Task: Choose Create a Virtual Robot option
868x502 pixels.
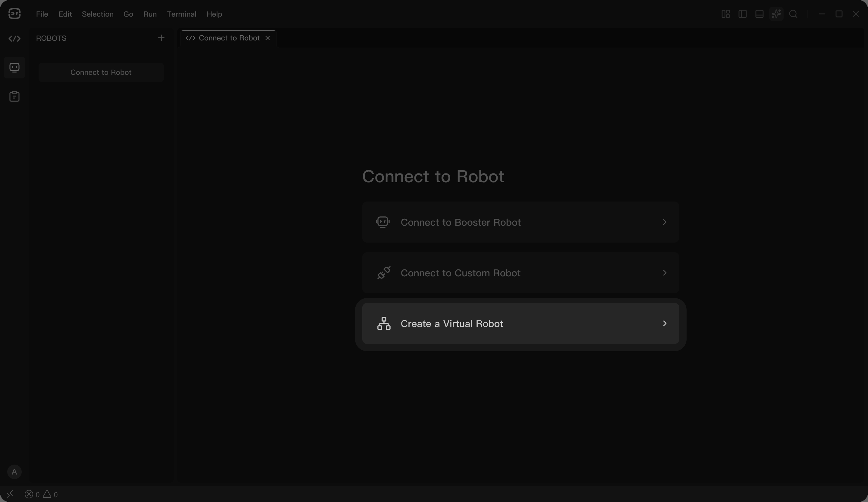Action: (x=520, y=323)
